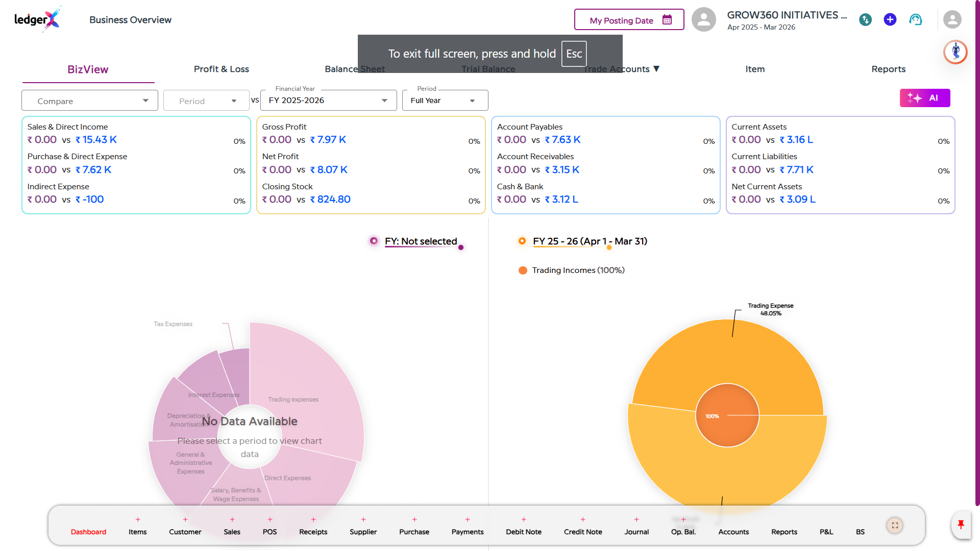Screen dimensions: 980x551
Task: Open Dashboard in the bottom dock
Action: (x=88, y=532)
